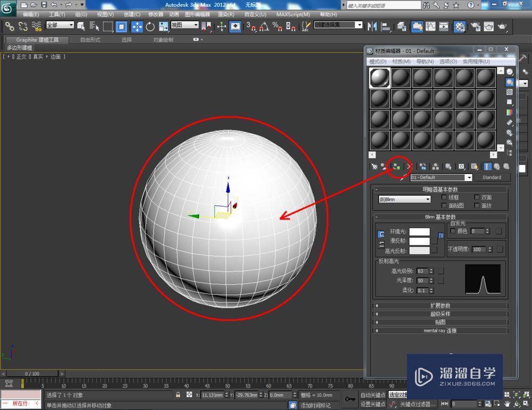This screenshot has height=410, width=532.
Task: Open the Blinn shader dropdown
Action: [x=404, y=199]
